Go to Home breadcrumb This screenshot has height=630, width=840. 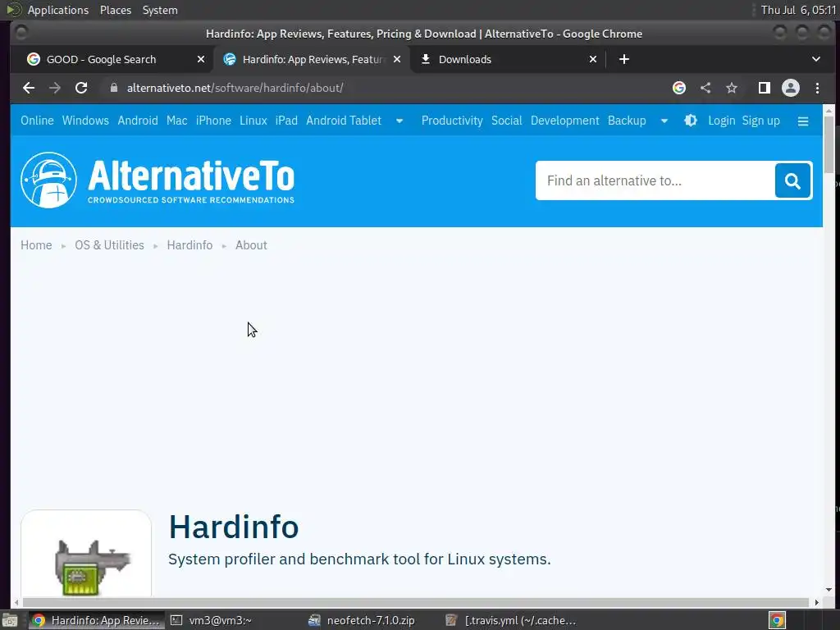pyautogui.click(x=36, y=245)
